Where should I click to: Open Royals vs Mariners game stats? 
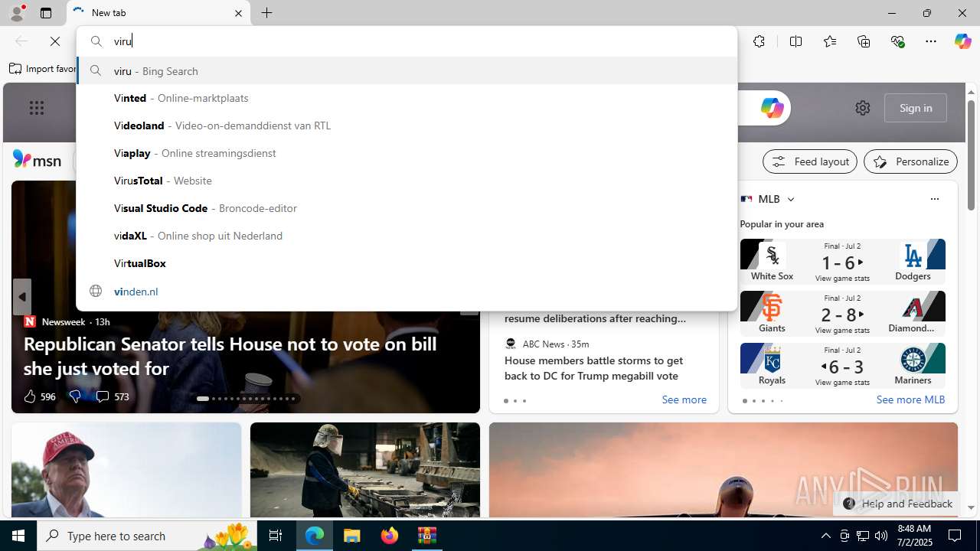click(842, 366)
